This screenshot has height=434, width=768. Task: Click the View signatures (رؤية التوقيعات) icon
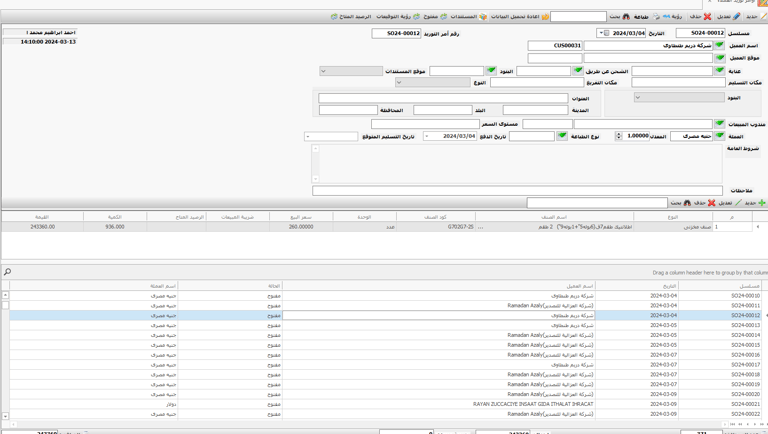pos(416,16)
